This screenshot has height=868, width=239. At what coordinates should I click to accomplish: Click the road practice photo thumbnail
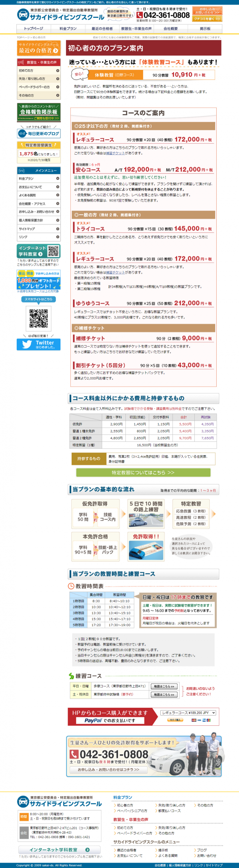coord(146,520)
